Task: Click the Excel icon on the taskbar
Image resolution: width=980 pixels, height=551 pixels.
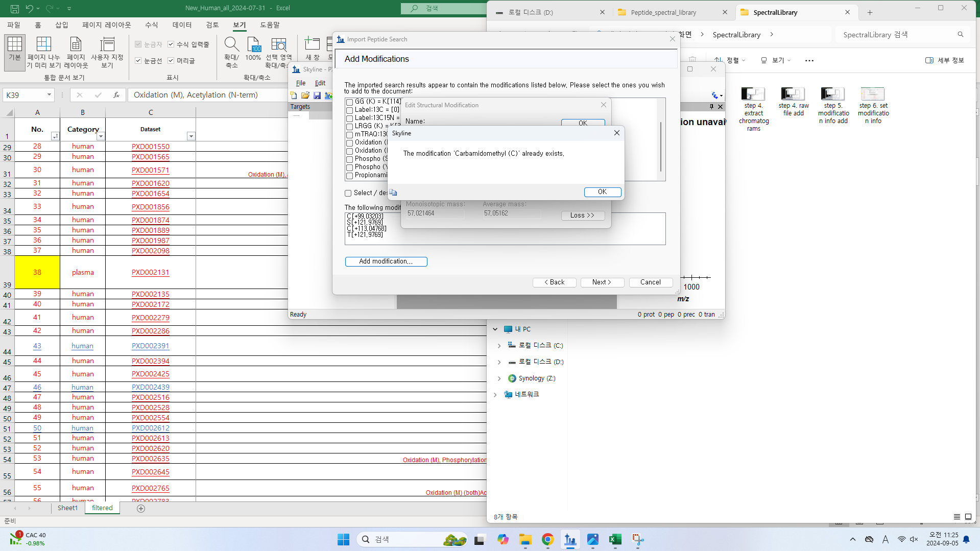Action: [x=615, y=539]
